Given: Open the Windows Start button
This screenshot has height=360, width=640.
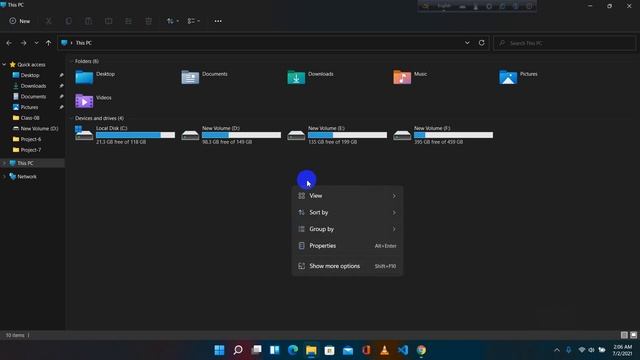Looking at the screenshot, I should pyautogui.click(x=220, y=350).
